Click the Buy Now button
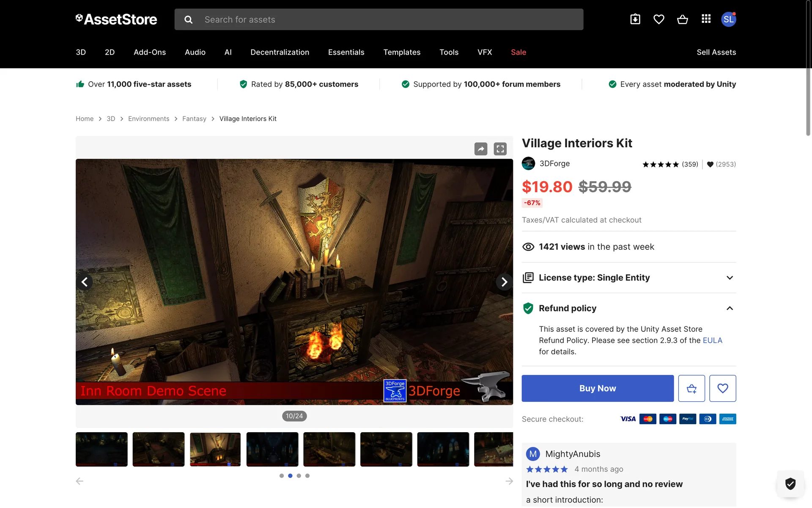This screenshot has width=812, height=508. pyautogui.click(x=598, y=388)
